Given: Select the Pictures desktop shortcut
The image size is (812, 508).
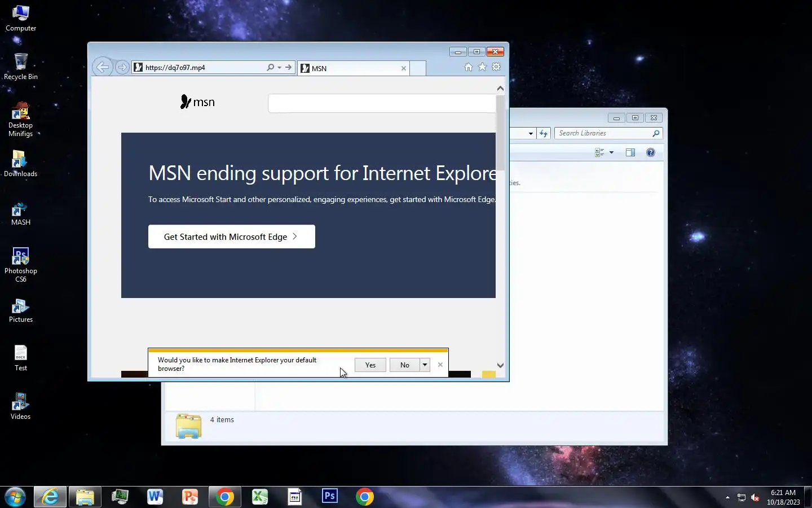Looking at the screenshot, I should [x=21, y=310].
